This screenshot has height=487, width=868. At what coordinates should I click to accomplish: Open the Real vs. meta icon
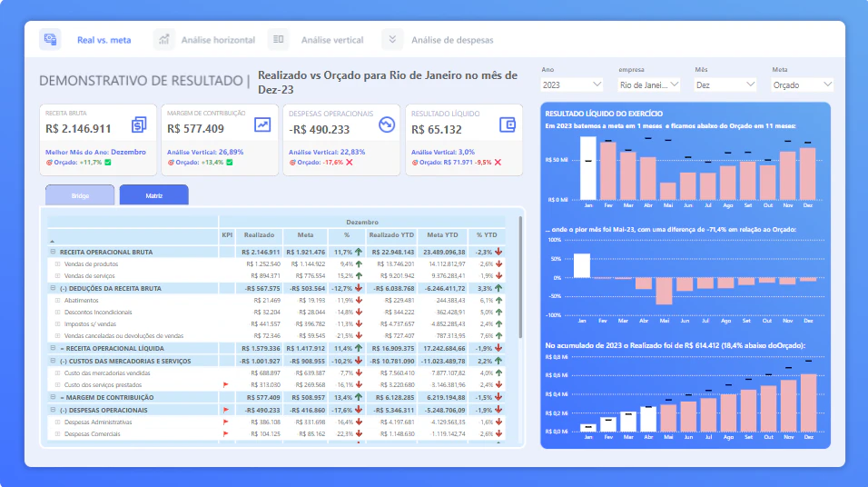click(50, 39)
